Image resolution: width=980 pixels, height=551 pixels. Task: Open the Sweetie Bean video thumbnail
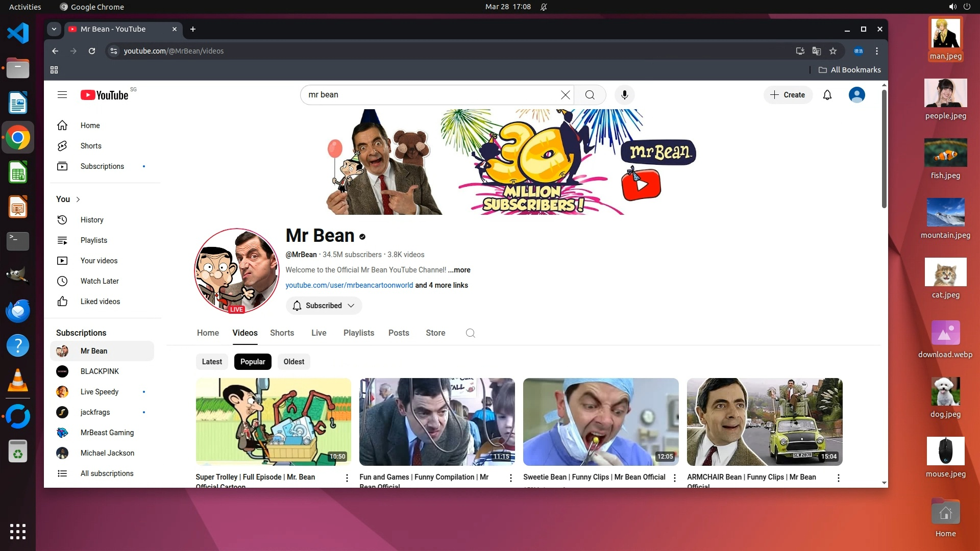click(601, 422)
